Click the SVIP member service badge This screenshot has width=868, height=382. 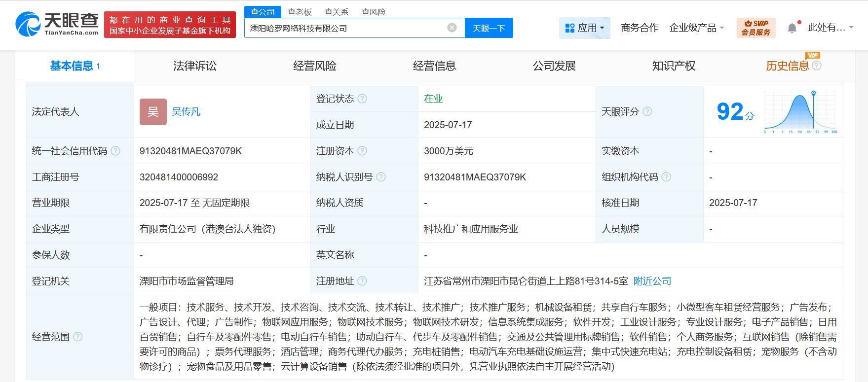(x=756, y=28)
